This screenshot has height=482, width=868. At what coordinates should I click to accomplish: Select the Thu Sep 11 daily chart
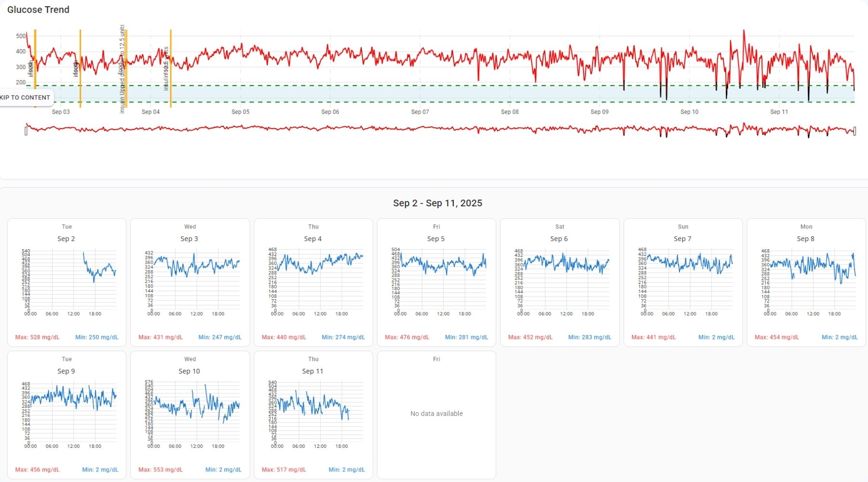(x=313, y=415)
